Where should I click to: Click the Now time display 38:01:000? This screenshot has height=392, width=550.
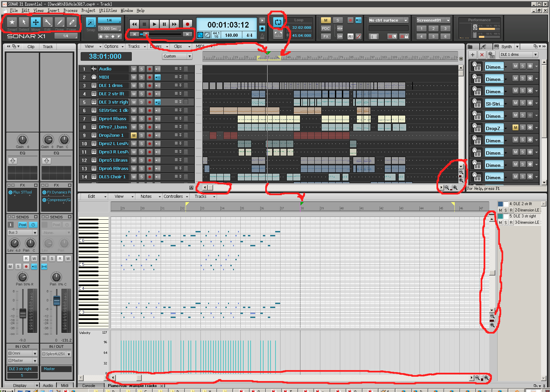tap(105, 56)
